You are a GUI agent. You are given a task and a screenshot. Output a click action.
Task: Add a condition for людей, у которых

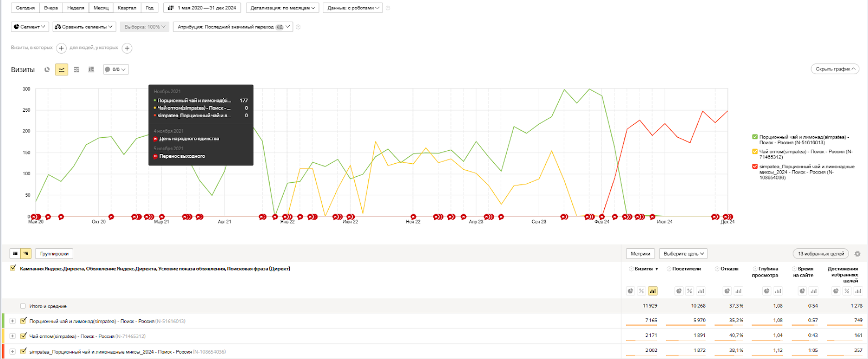click(x=127, y=48)
